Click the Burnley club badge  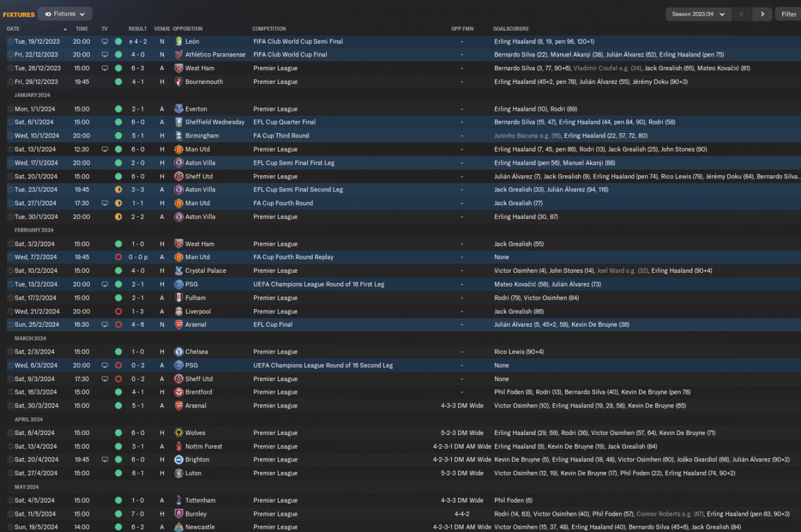click(178, 514)
